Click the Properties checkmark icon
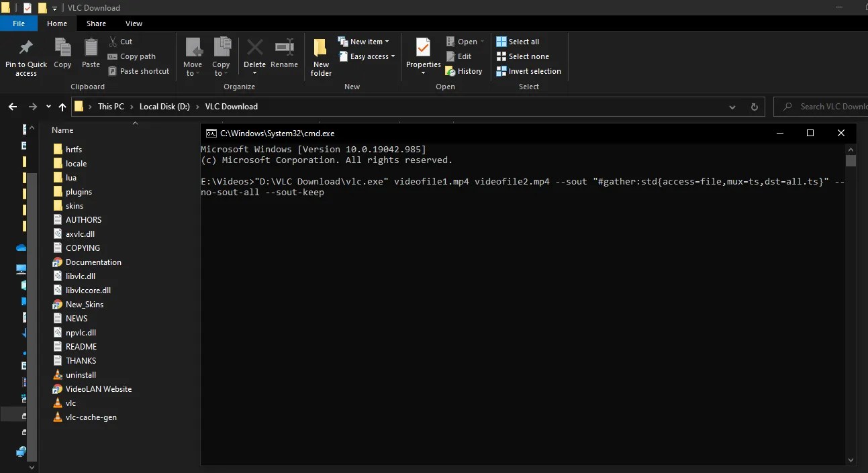The height and width of the screenshot is (473, 868). [x=423, y=48]
